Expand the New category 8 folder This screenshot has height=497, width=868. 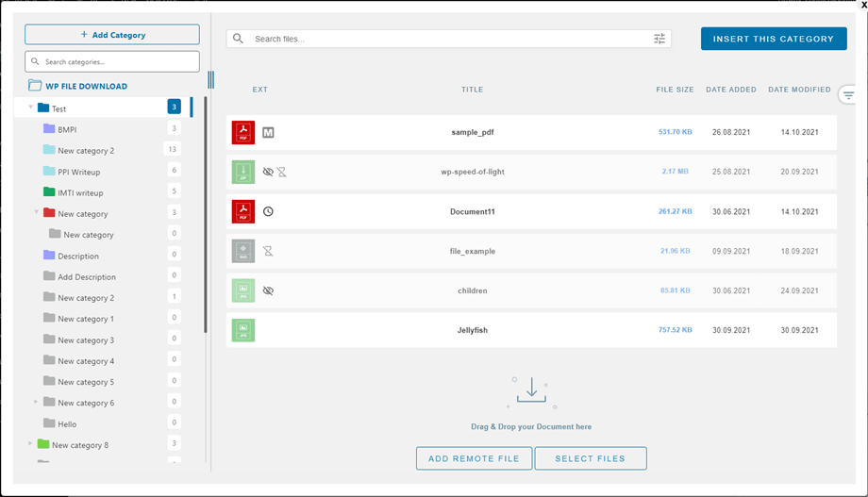point(30,444)
